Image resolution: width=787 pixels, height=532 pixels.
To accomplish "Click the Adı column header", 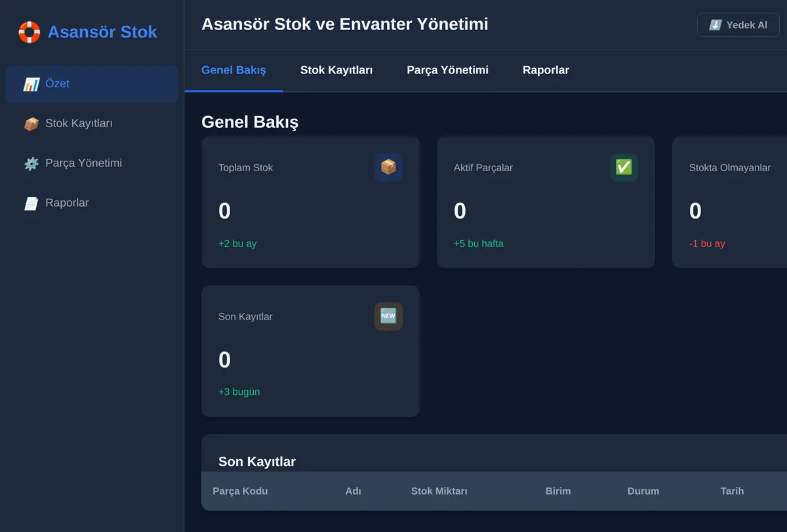I will 353,491.
